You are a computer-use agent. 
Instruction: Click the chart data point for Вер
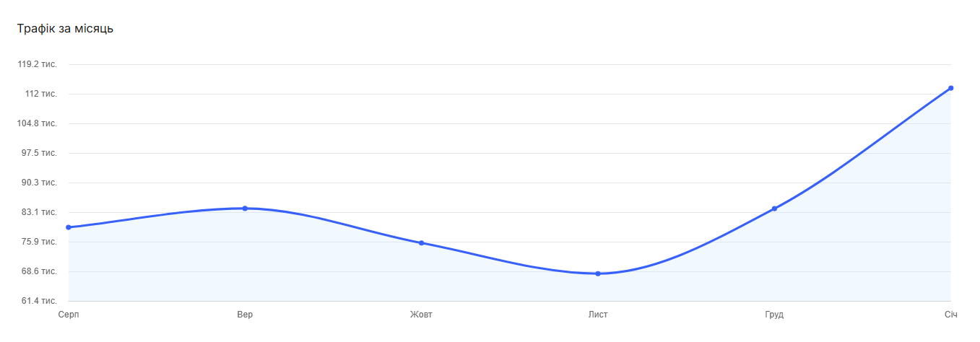pyautogui.click(x=245, y=209)
